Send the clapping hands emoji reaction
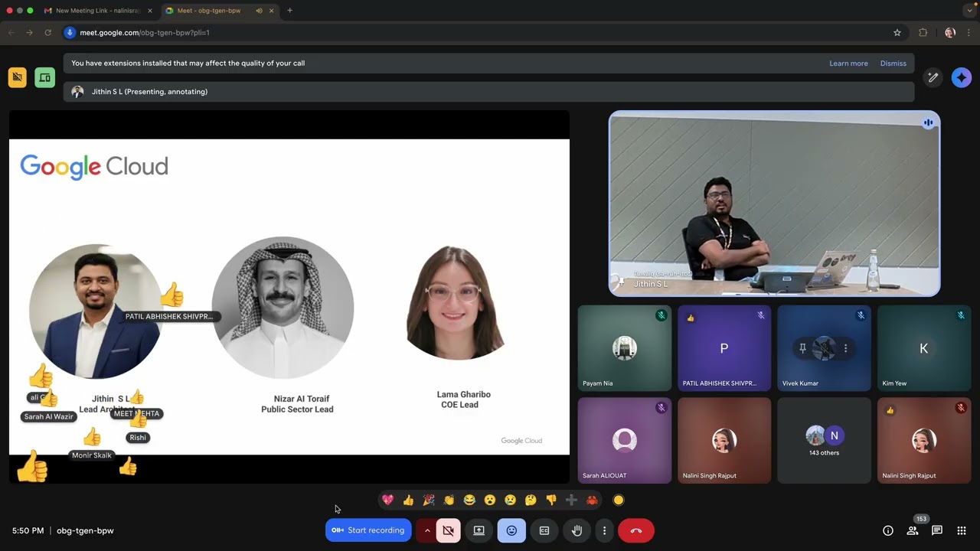Image resolution: width=980 pixels, height=551 pixels. [449, 500]
